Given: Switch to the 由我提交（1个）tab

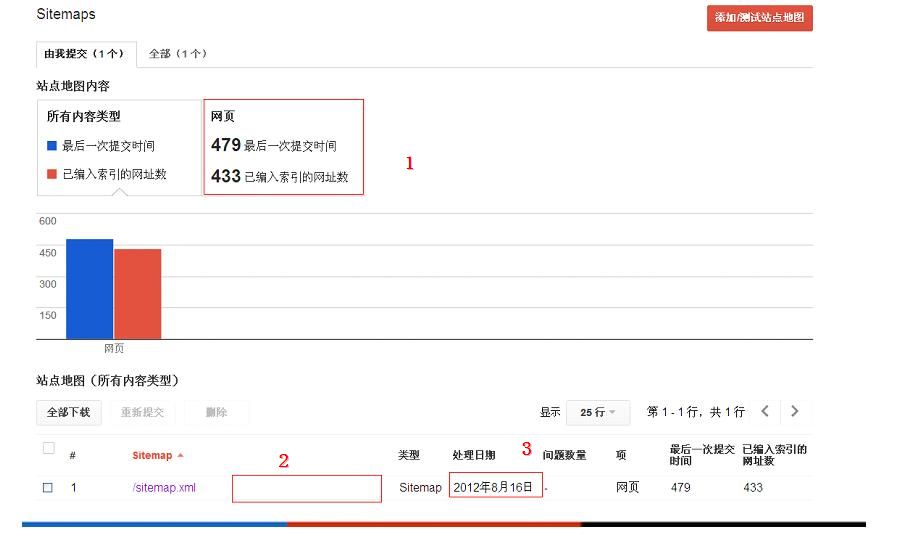Looking at the screenshot, I should 84,53.
